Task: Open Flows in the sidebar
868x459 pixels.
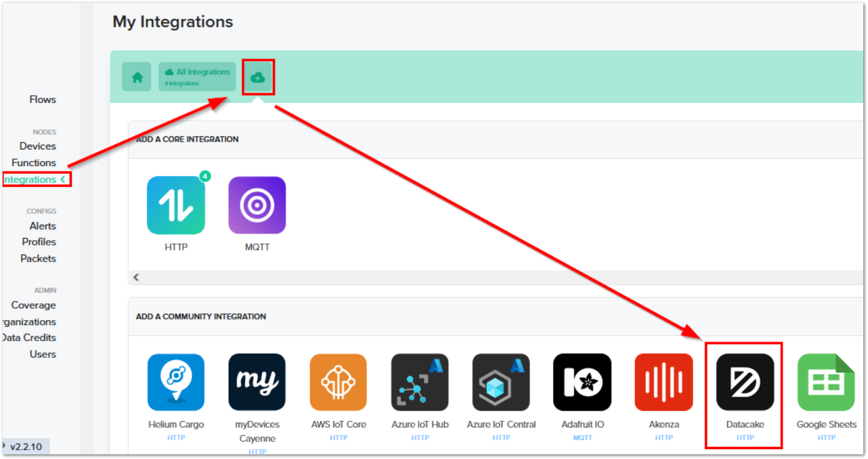Action: coord(43,100)
